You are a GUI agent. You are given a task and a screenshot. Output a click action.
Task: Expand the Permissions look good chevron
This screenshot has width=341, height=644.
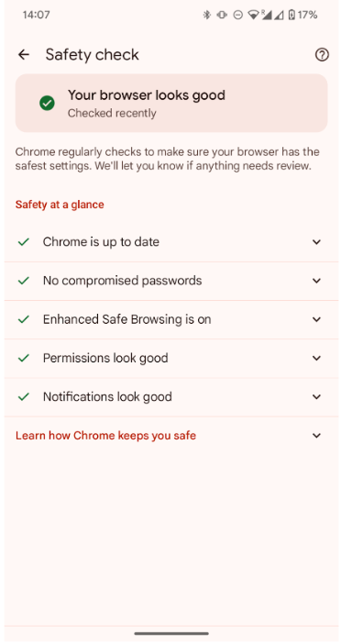(x=316, y=358)
